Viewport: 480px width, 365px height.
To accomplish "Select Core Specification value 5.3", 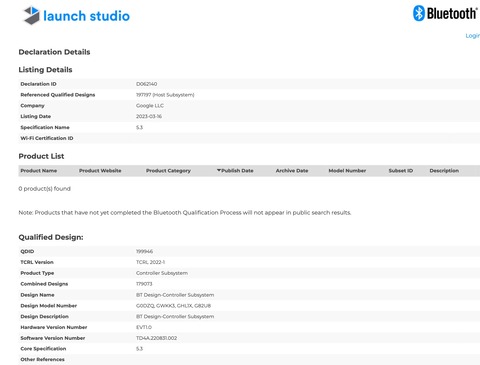I will (139, 349).
